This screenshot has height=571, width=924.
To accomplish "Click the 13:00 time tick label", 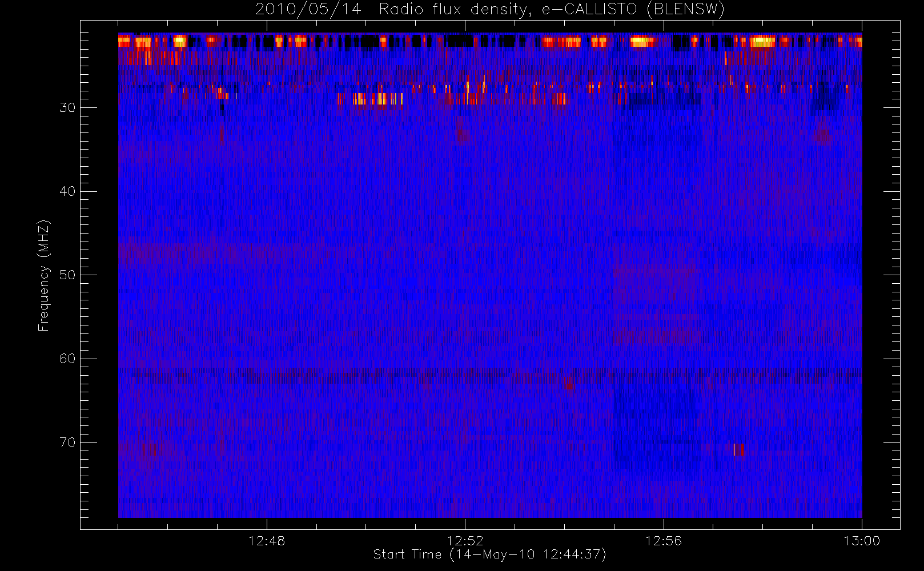I will [862, 541].
